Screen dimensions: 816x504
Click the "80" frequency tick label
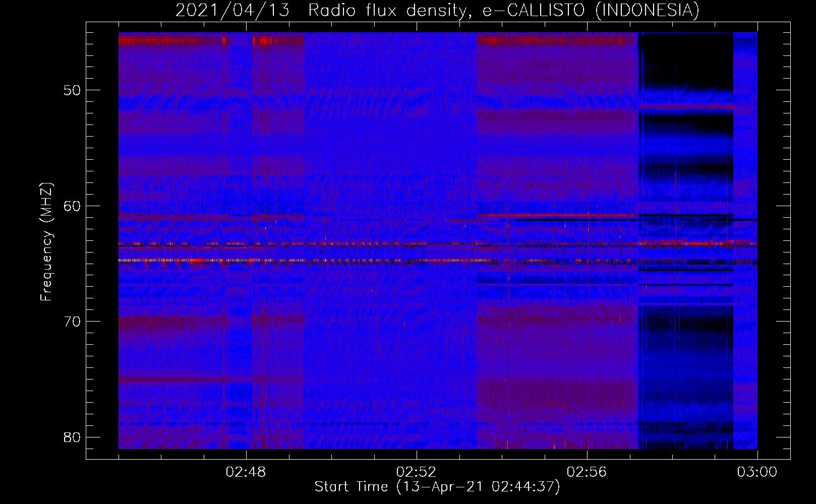[x=72, y=437]
